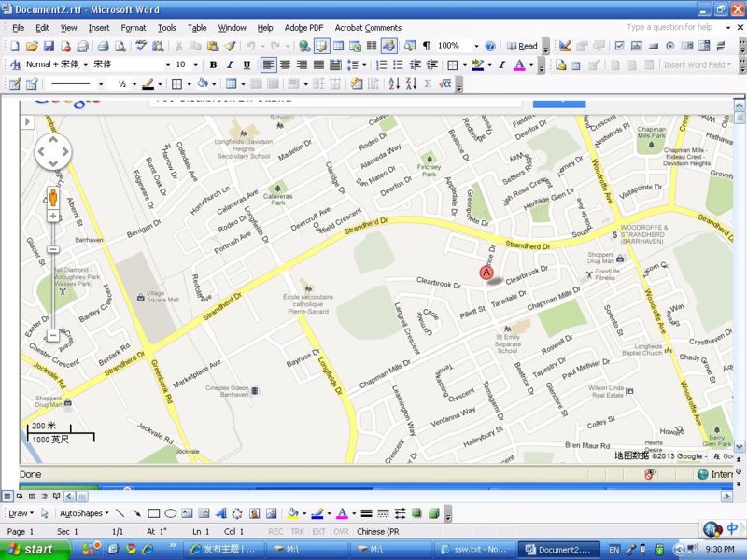Open the AutoShapes button
The height and width of the screenshot is (560, 747).
coord(84,513)
